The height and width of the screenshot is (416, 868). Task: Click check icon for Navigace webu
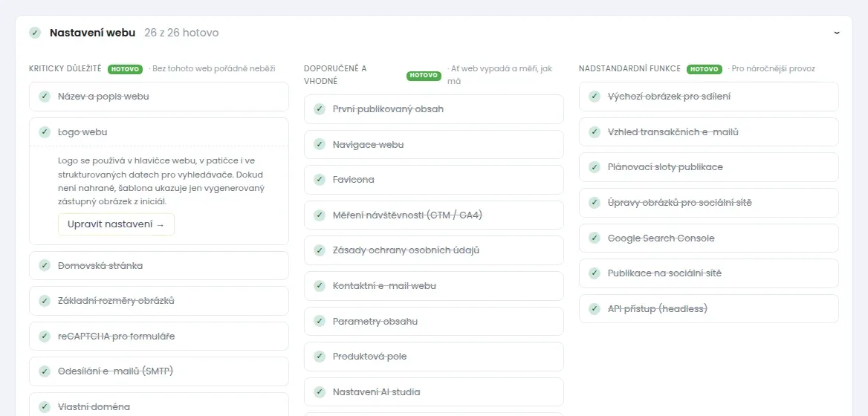click(x=320, y=144)
